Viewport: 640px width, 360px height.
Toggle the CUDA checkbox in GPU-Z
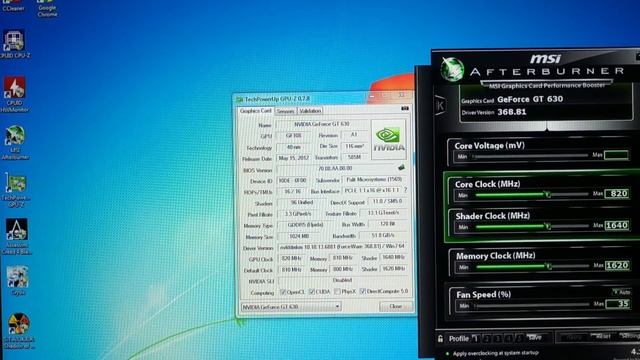(312, 291)
